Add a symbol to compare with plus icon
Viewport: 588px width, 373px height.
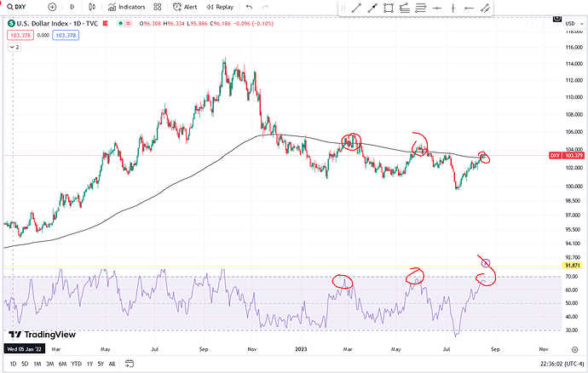click(x=52, y=7)
